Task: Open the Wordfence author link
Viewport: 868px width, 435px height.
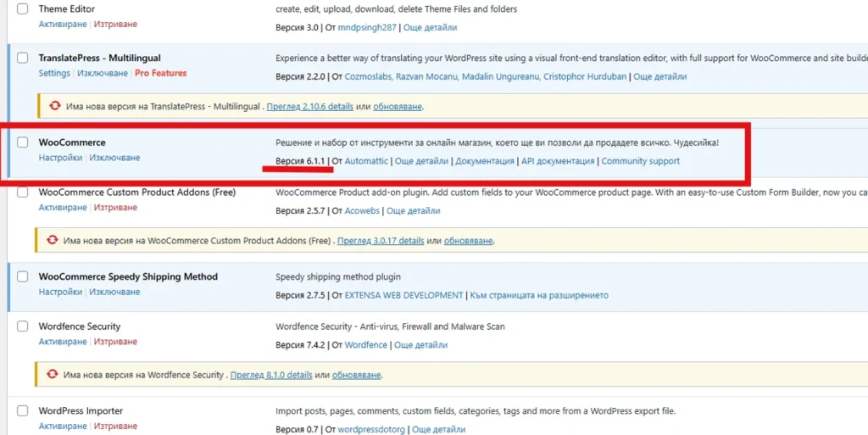Action: (x=366, y=345)
